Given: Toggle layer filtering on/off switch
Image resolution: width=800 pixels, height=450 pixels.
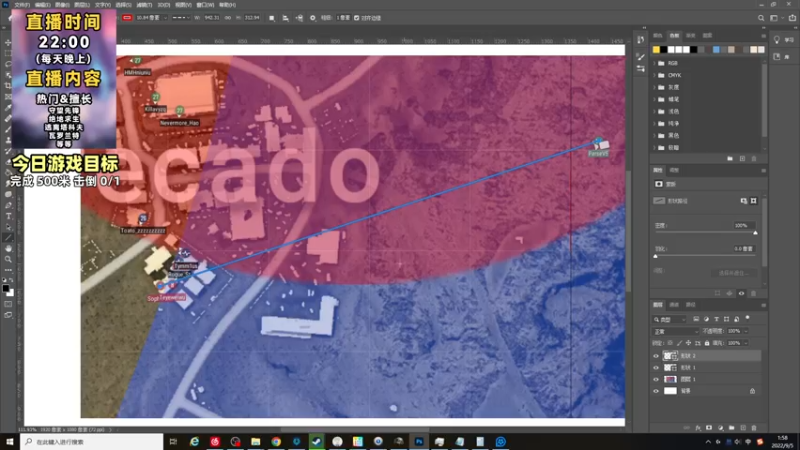Looking at the screenshot, I should (x=747, y=318).
